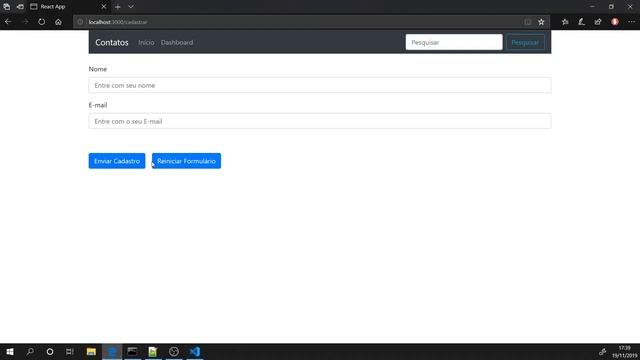Open the Dashboard nav link
Image resolution: width=640 pixels, height=360 pixels.
pos(177,42)
